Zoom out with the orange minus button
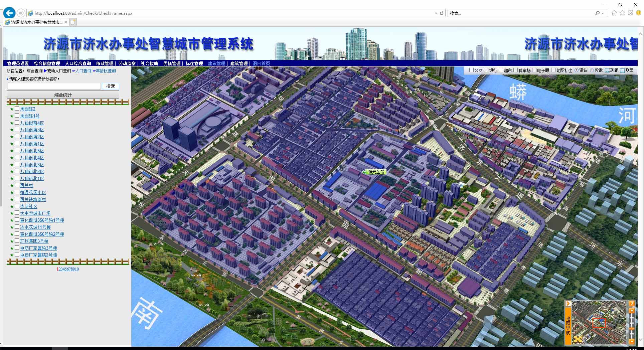This screenshot has height=350, width=644. pos(632,341)
